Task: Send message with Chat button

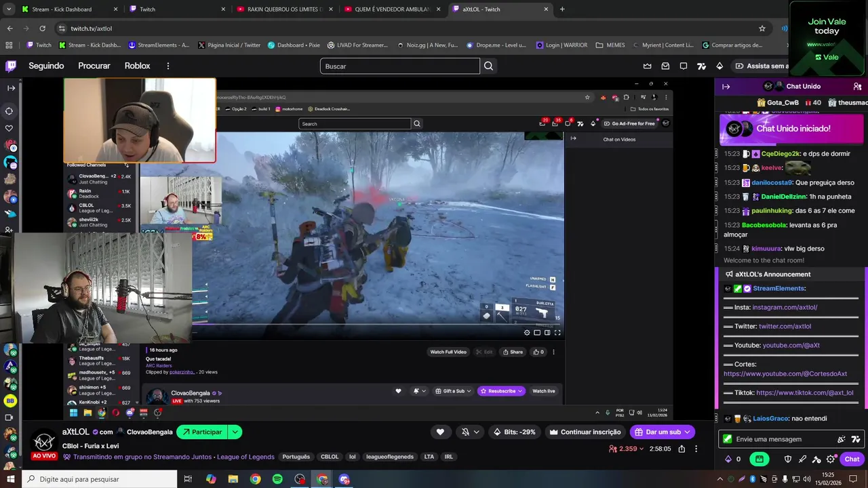Action: click(852, 459)
